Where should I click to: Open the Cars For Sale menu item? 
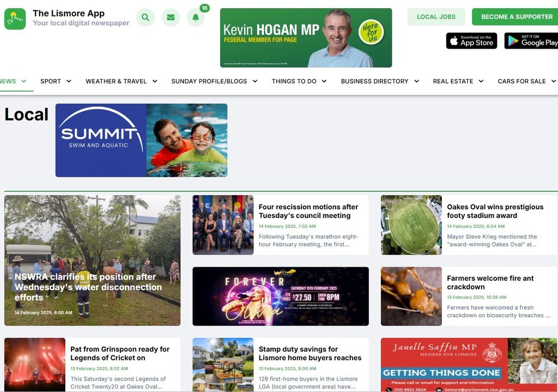[521, 81]
